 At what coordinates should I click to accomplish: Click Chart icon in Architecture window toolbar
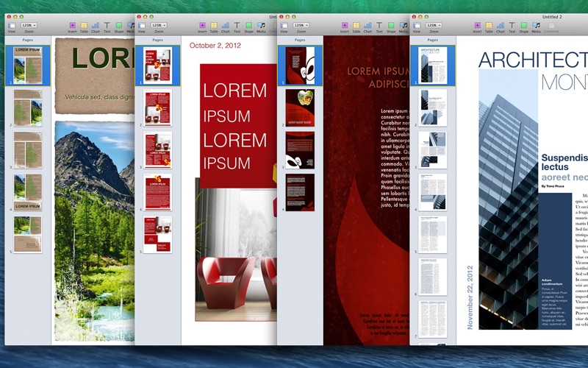coord(501,26)
